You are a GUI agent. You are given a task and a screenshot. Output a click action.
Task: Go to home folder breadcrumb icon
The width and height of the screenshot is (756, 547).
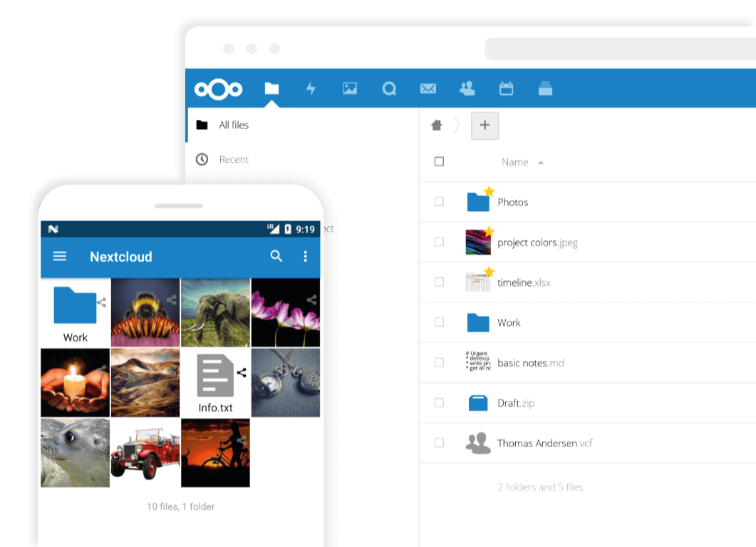(x=437, y=126)
